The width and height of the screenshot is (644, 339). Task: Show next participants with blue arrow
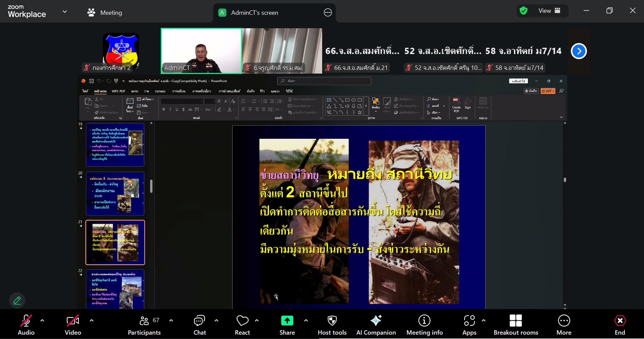[x=579, y=51]
